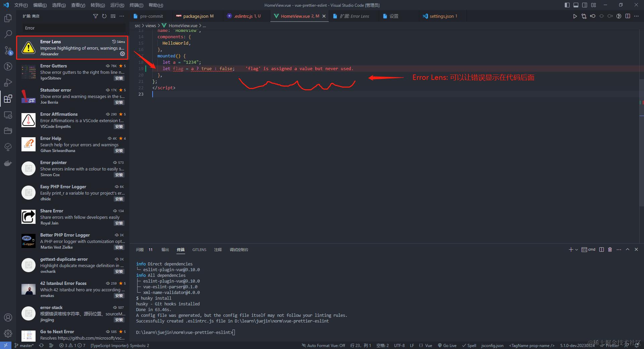Open the Error Lens manage gear
644x349 pixels.
click(122, 54)
